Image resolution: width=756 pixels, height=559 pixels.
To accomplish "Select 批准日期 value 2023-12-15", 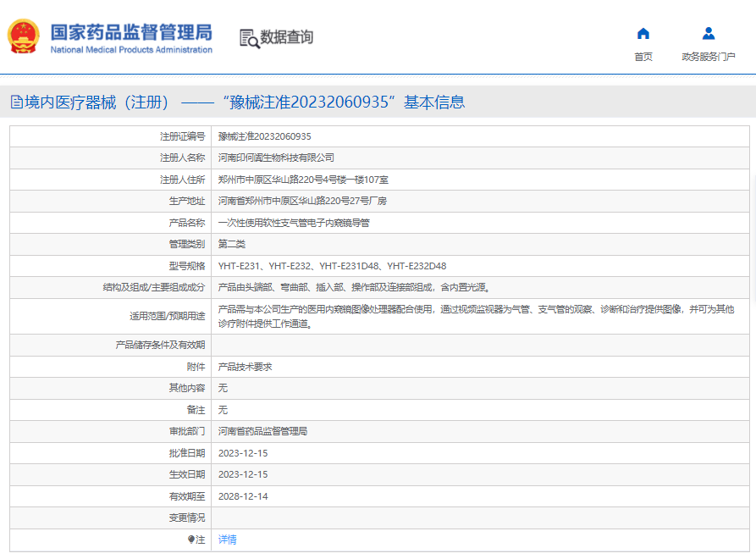I will [242, 453].
